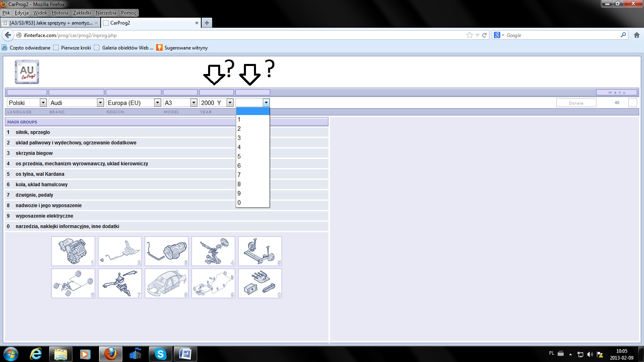The width and height of the screenshot is (644, 362).
Task: Click the Donate button
Action: pyautogui.click(x=576, y=103)
